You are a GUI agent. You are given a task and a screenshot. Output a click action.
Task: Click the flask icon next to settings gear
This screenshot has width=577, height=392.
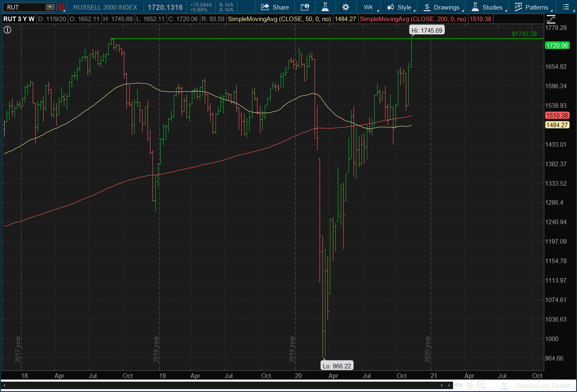tap(325, 7)
